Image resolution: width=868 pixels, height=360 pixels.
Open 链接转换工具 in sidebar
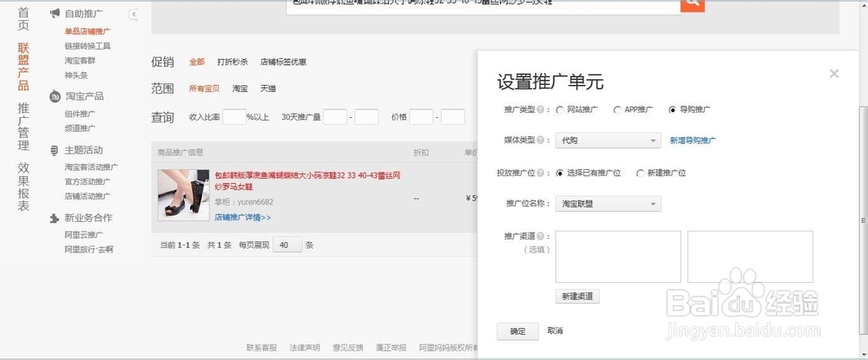tap(88, 46)
